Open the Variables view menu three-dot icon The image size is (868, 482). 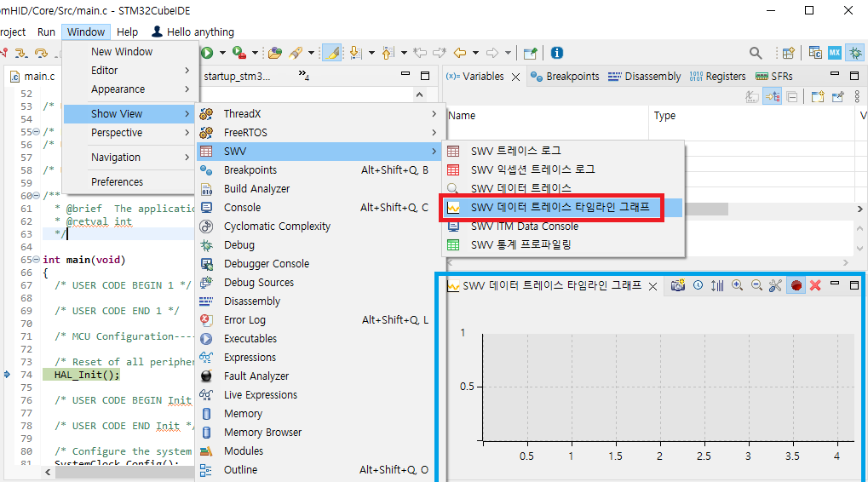[858, 97]
